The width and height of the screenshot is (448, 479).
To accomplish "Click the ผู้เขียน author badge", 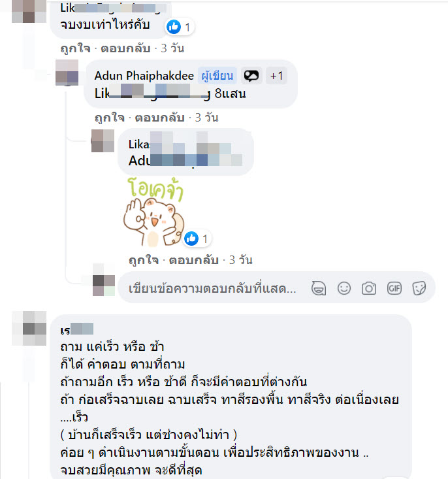I will coord(217,75).
